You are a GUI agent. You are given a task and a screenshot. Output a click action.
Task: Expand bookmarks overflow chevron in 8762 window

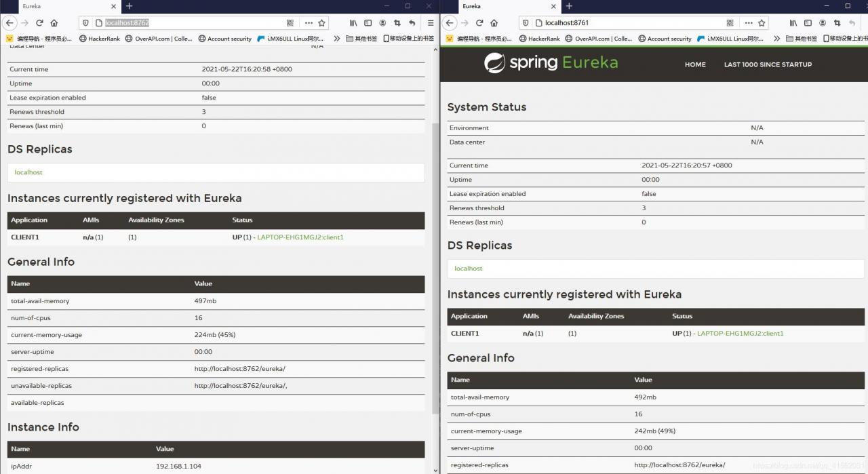point(337,39)
